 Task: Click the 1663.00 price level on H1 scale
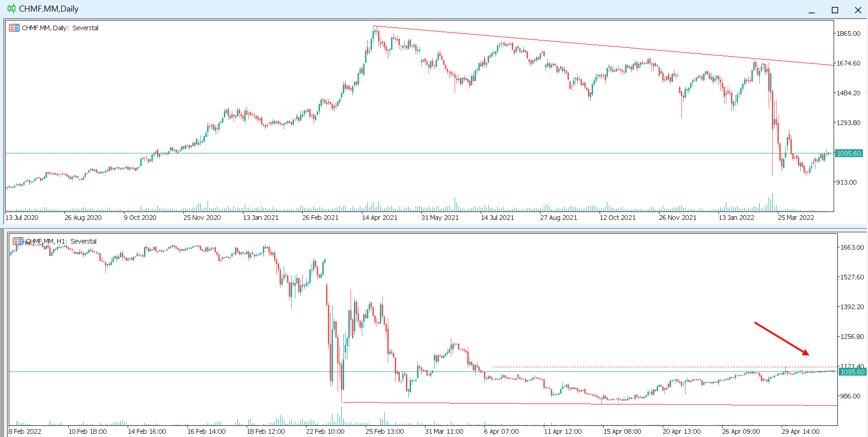(x=852, y=247)
